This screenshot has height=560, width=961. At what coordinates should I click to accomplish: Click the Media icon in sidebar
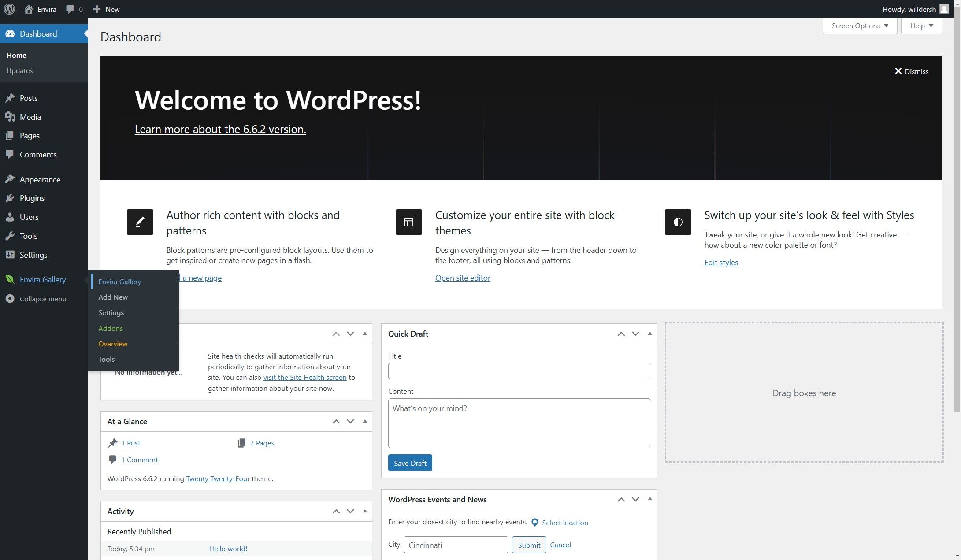click(x=10, y=117)
